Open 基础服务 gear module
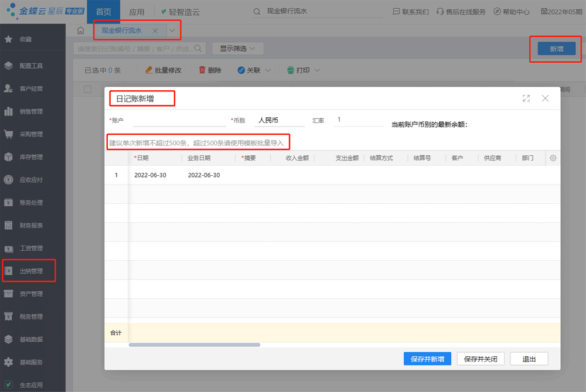Screen dimensions: 586x392 (24, 362)
